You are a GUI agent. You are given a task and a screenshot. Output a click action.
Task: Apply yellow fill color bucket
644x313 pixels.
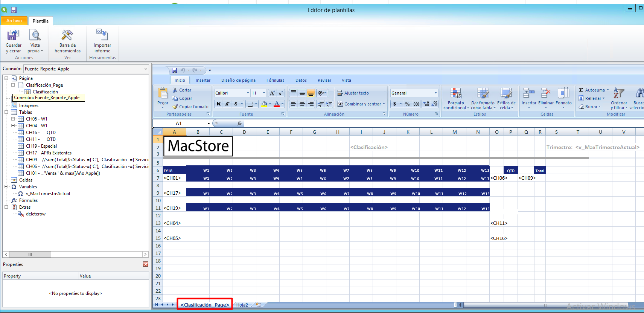point(264,104)
